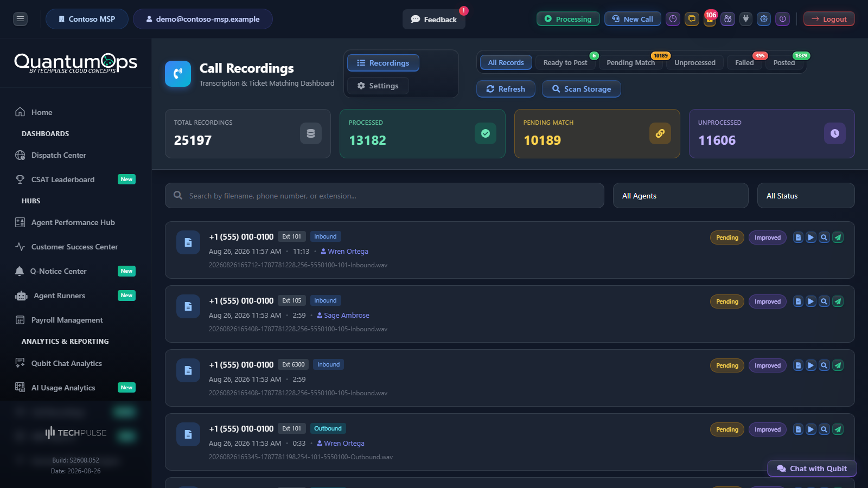Open the document icon on the Ext 6300 recording

tap(798, 365)
